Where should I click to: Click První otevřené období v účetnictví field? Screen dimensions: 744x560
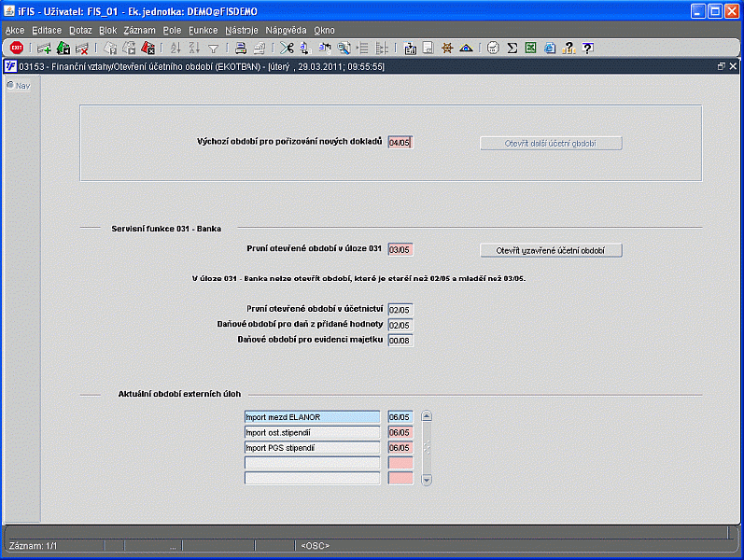pyautogui.click(x=400, y=310)
